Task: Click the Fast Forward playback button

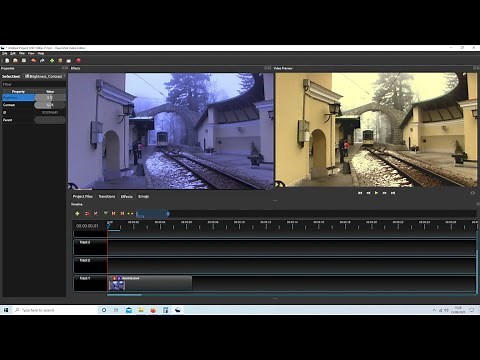Action: point(385,193)
